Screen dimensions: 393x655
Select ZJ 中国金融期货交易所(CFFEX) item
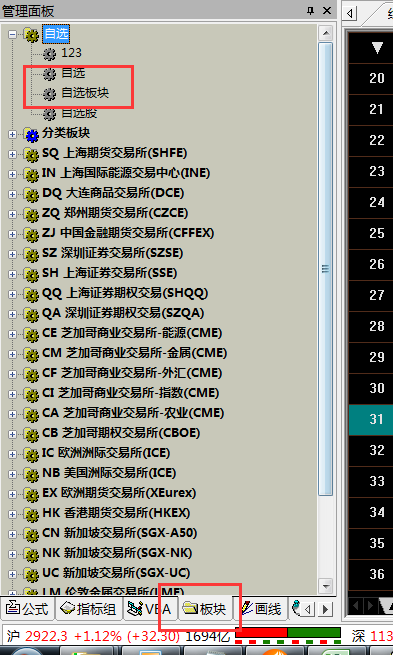(128, 233)
